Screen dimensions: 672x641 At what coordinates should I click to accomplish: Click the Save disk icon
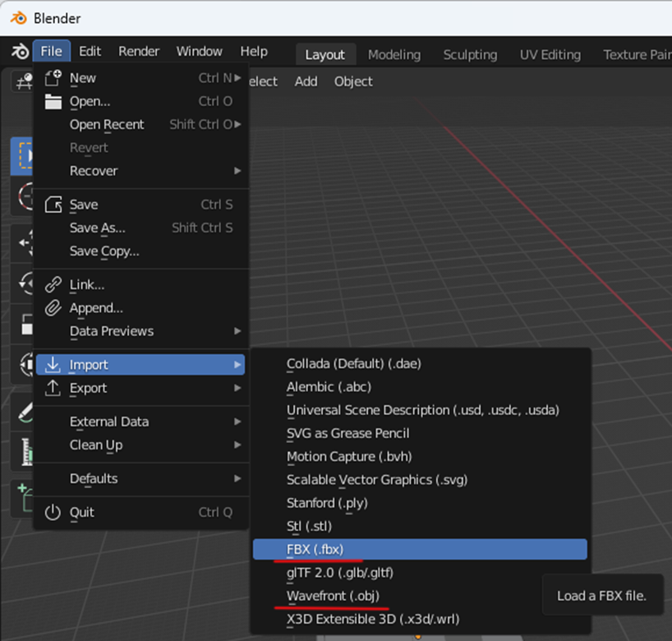point(53,205)
